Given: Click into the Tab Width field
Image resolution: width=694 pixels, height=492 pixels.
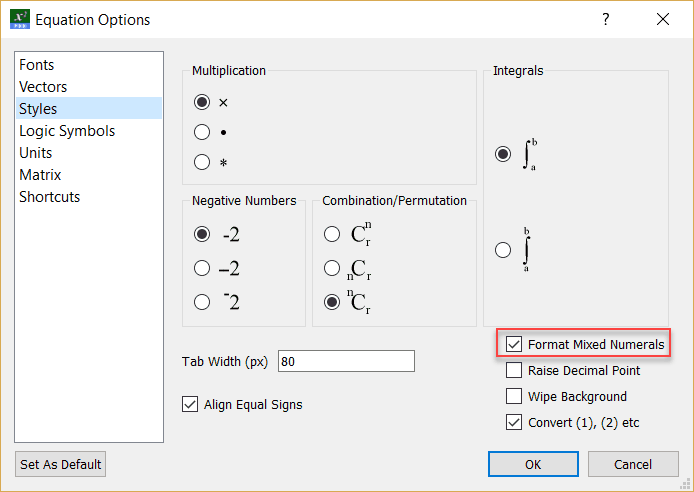Looking at the screenshot, I should click(346, 361).
